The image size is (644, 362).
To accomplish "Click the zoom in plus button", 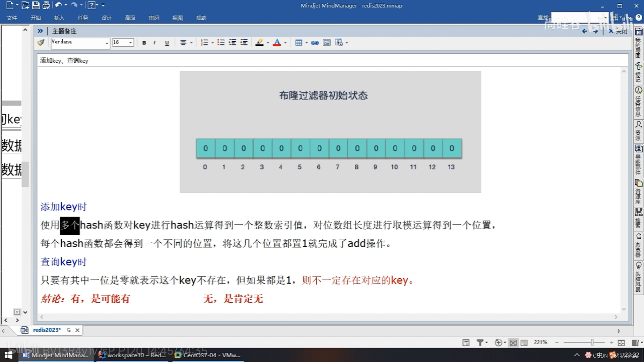I will (x=612, y=343).
